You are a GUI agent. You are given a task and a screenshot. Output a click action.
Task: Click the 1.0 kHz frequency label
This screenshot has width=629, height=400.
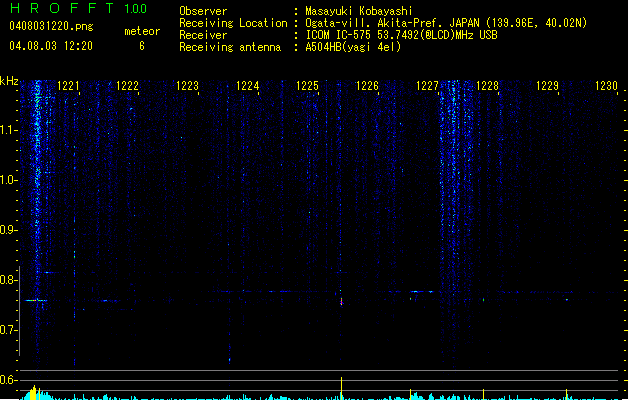click(x=8, y=180)
